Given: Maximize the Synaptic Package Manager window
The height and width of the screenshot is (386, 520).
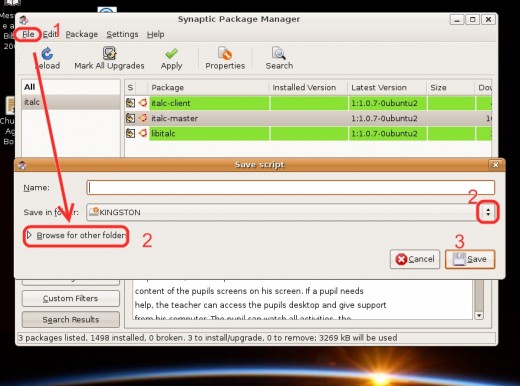Looking at the screenshot, I should tap(472, 20).
